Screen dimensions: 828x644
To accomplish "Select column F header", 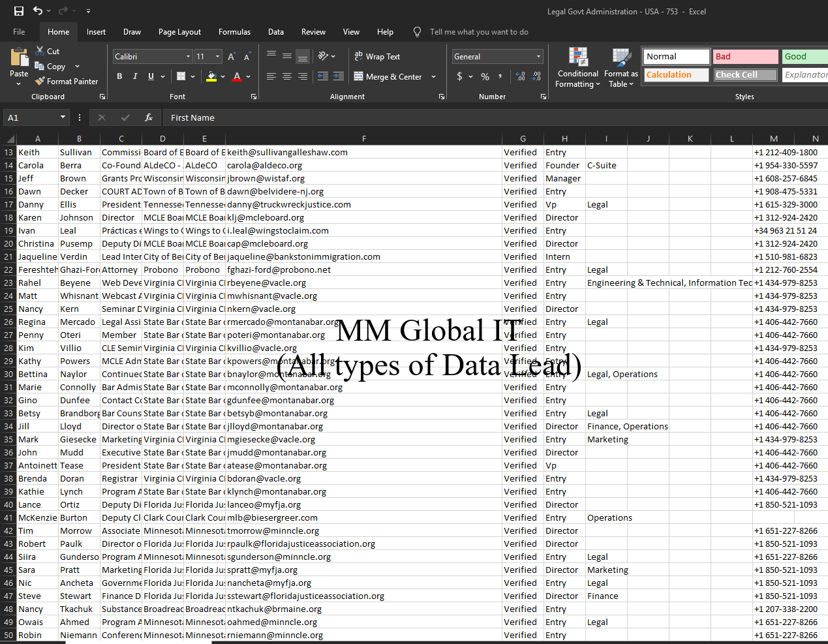I will 363,138.
